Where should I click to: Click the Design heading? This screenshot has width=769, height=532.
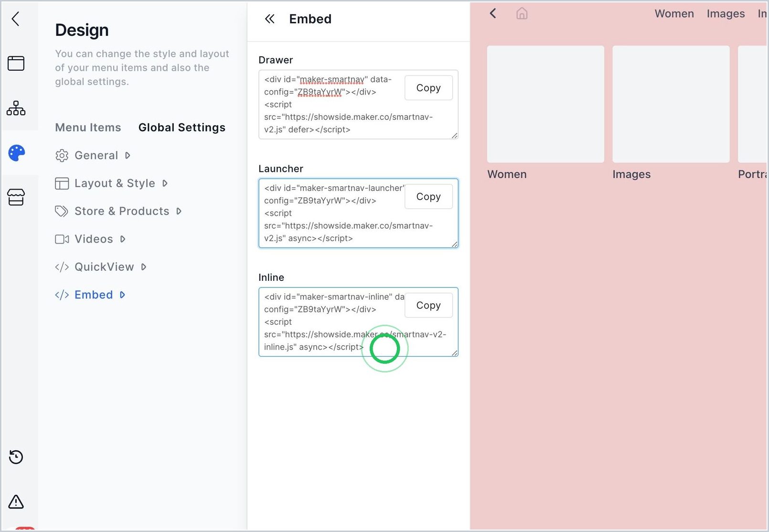[82, 30]
